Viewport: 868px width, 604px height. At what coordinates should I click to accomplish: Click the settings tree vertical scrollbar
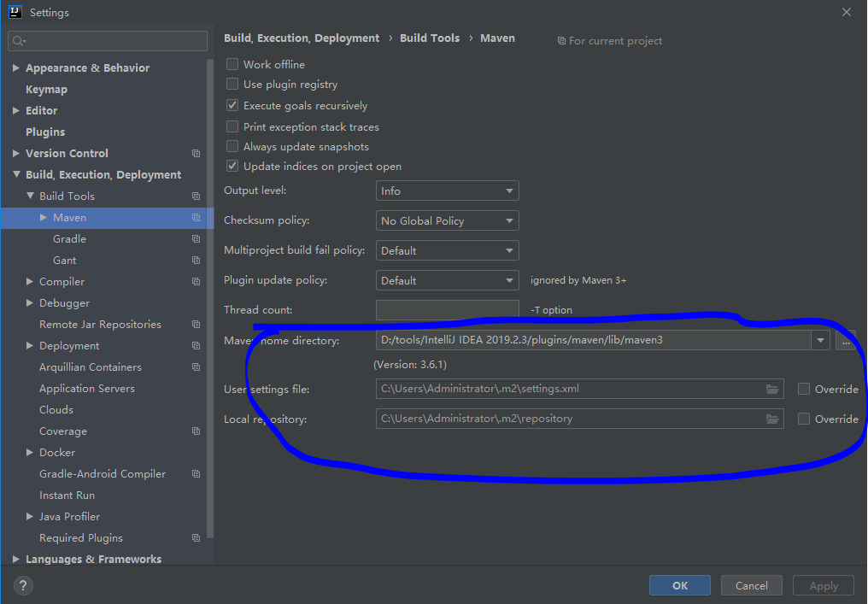point(210,299)
